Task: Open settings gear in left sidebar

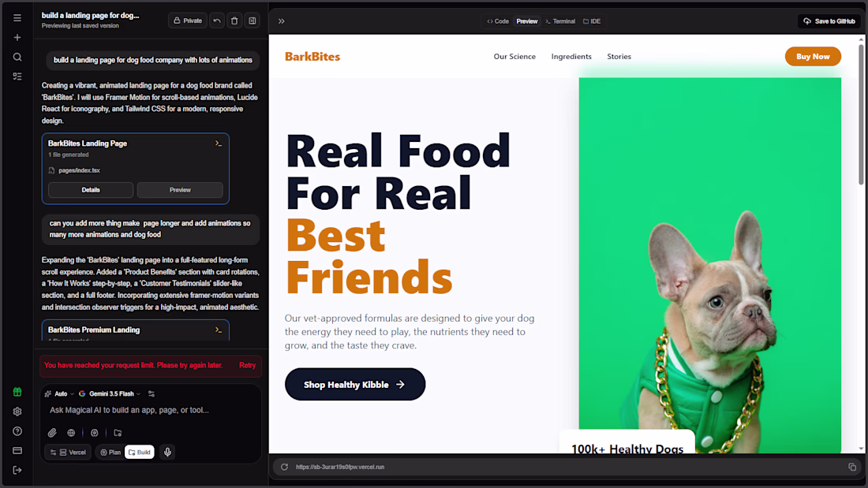Action: coord(17,412)
